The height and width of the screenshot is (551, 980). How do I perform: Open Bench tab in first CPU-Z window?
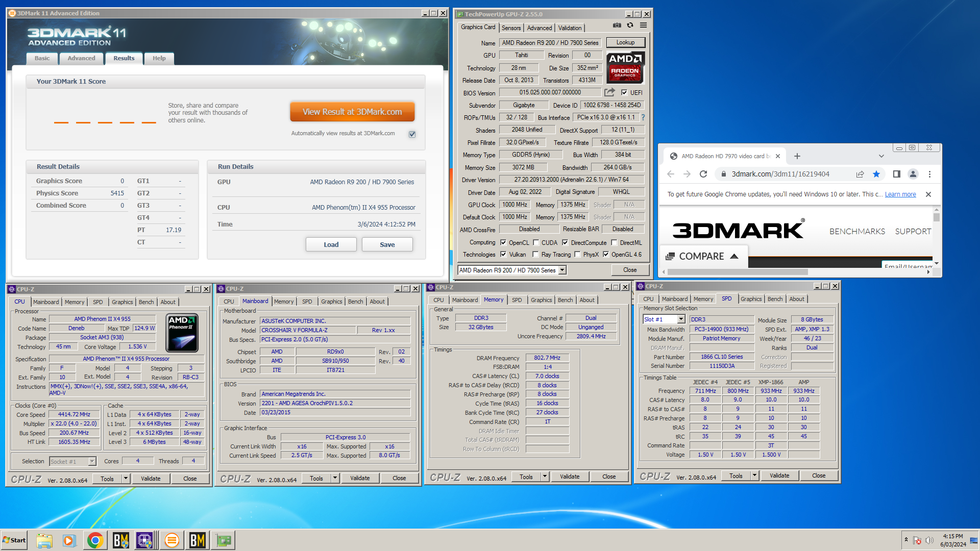click(146, 302)
